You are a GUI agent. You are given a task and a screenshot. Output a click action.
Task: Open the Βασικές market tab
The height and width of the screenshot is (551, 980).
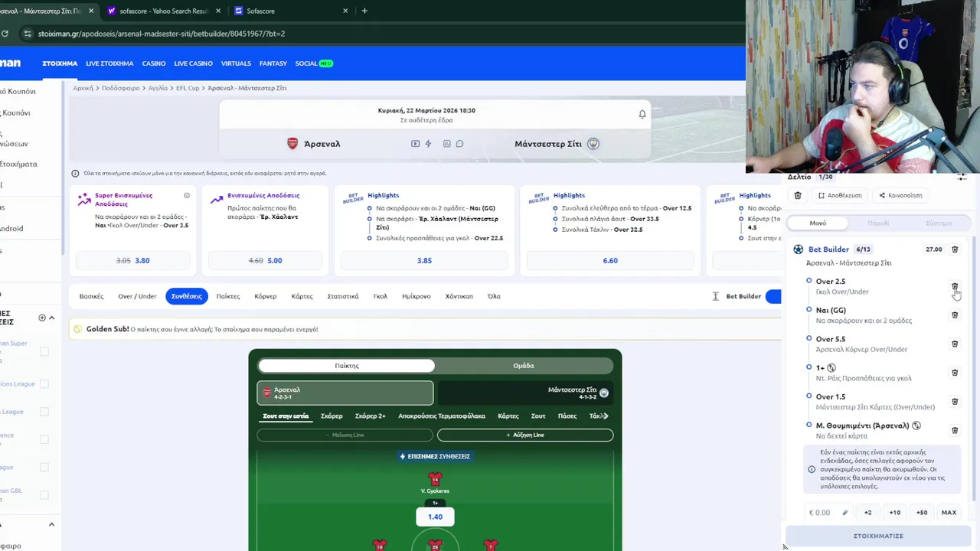(91, 296)
